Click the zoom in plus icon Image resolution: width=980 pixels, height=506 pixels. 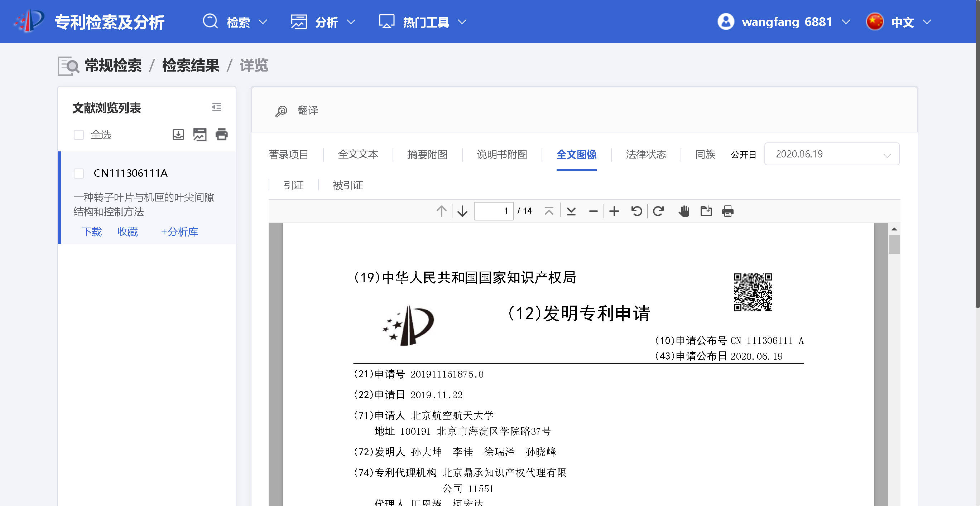(x=614, y=211)
